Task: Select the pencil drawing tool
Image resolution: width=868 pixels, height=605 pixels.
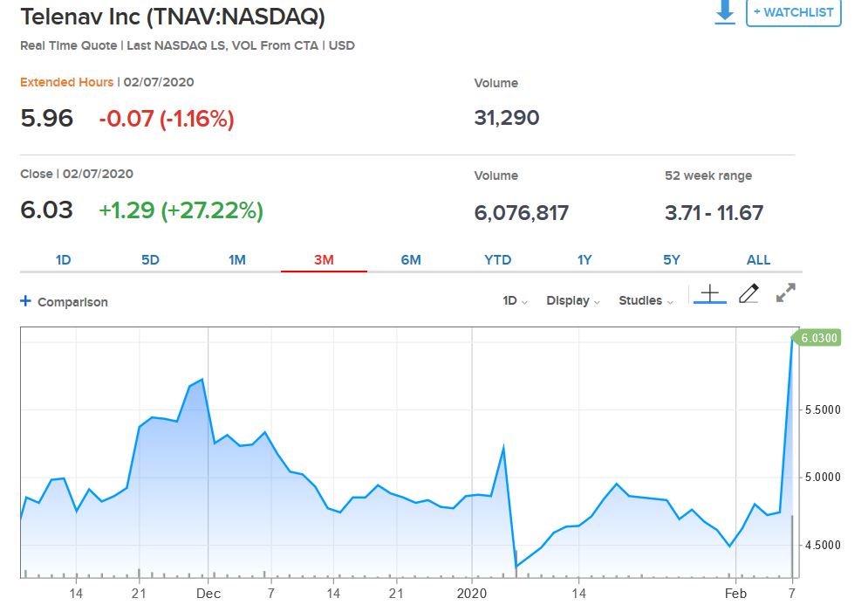Action: pyautogui.click(x=748, y=293)
